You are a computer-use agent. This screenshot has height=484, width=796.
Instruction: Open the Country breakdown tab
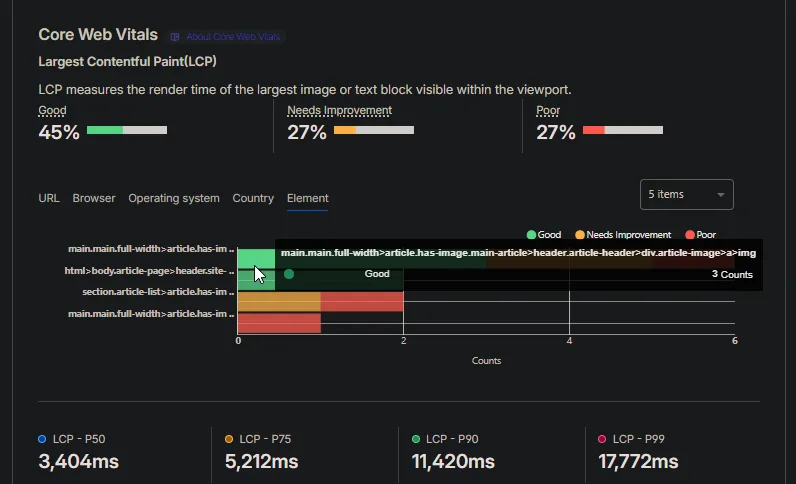[253, 198]
